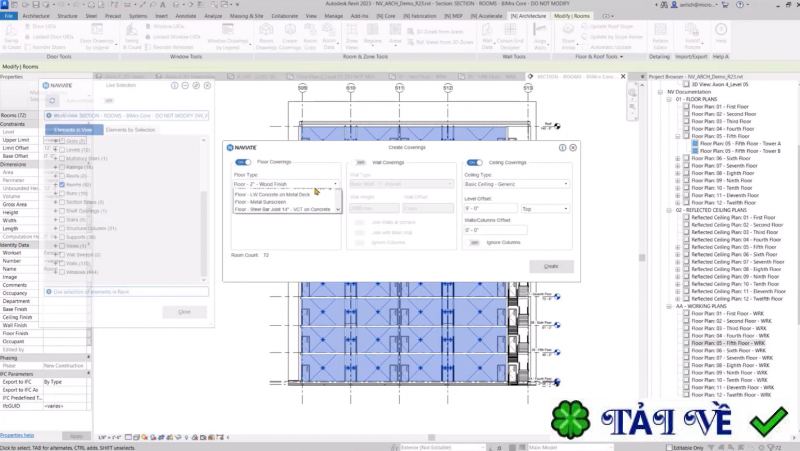Click the Autodesk App Store cart icon
This screenshot has height=451, width=800.
(725, 5)
